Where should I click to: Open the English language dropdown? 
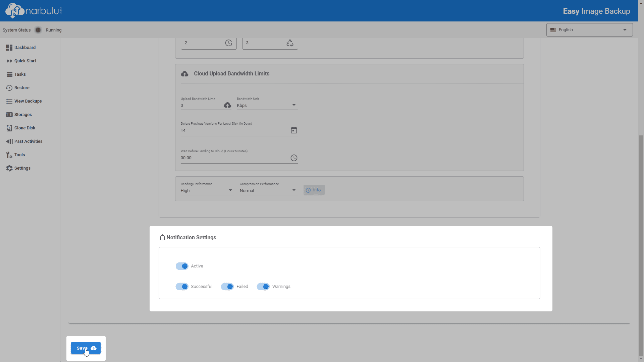coord(590,30)
